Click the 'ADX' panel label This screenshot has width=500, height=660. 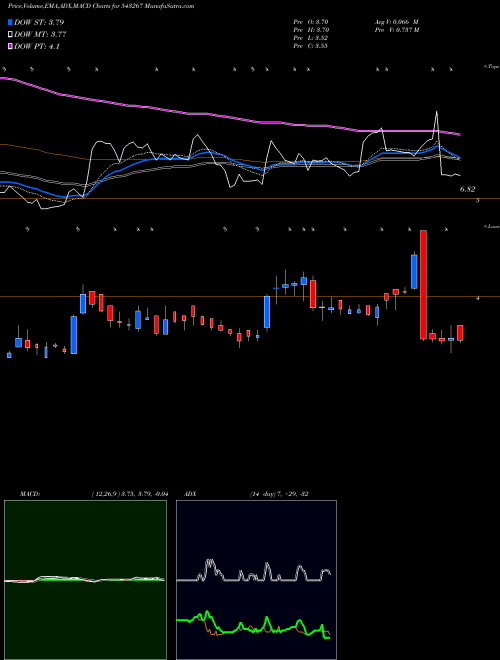point(191,494)
